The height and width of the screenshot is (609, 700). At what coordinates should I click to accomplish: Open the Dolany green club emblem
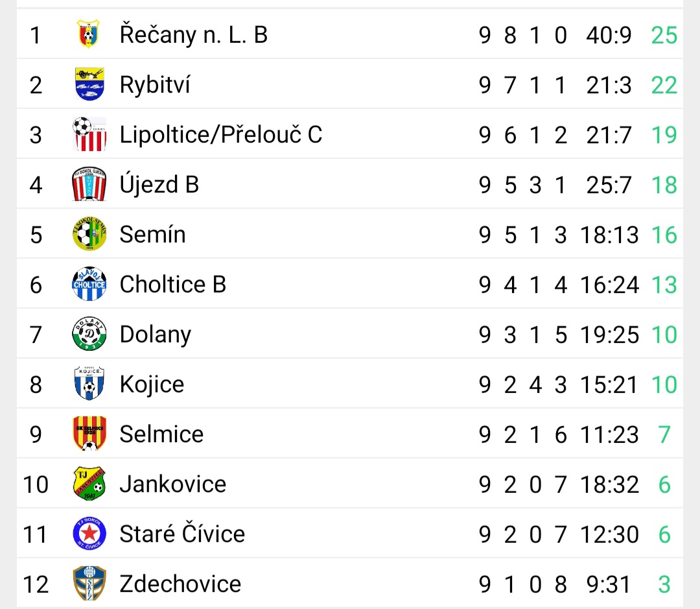click(89, 334)
